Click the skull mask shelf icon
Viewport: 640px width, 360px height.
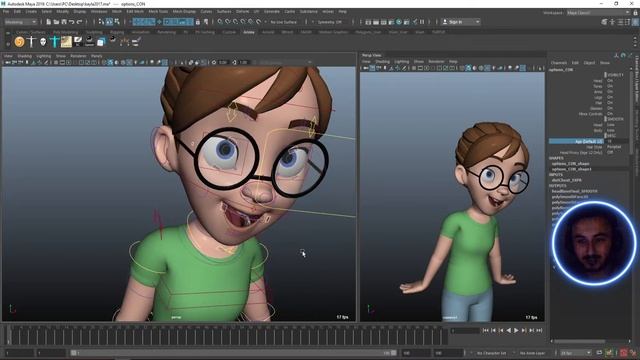(x=43, y=41)
